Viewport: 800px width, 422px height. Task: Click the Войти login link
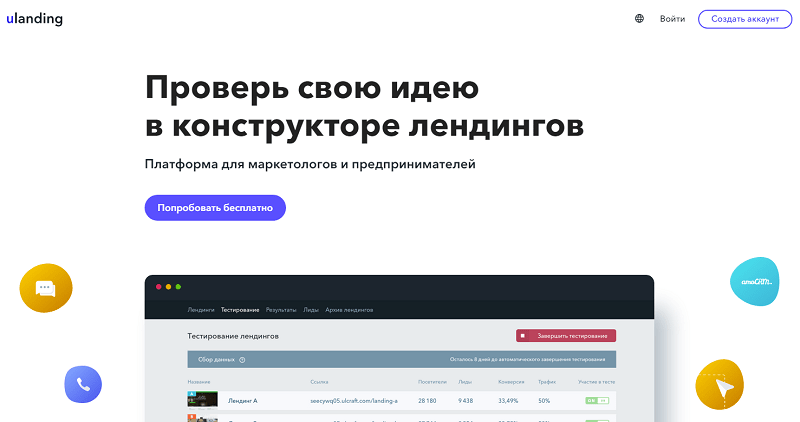pos(672,19)
